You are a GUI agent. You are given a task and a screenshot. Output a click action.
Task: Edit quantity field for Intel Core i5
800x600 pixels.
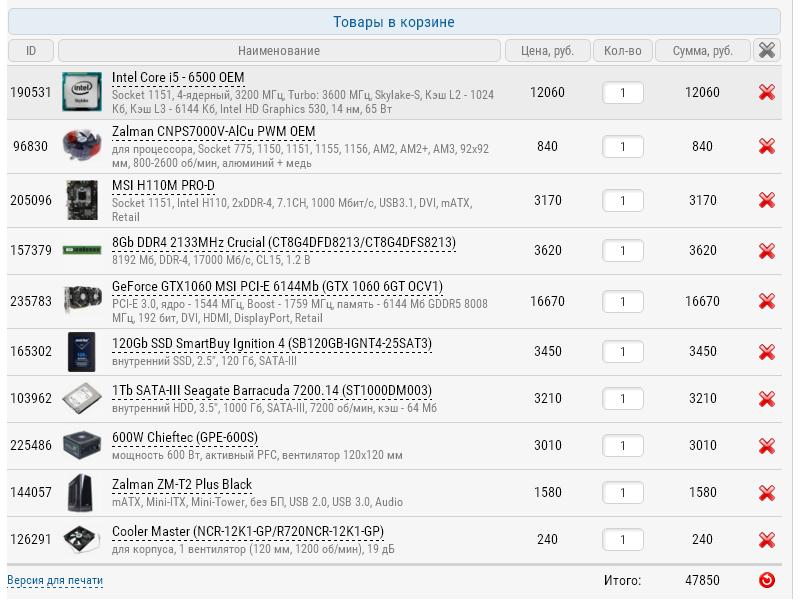[622, 93]
